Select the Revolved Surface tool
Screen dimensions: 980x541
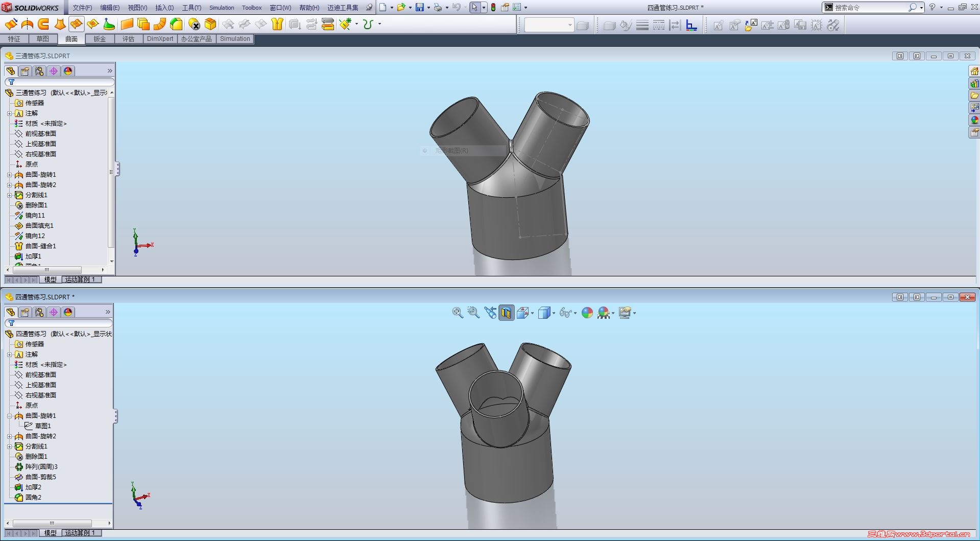(27, 24)
